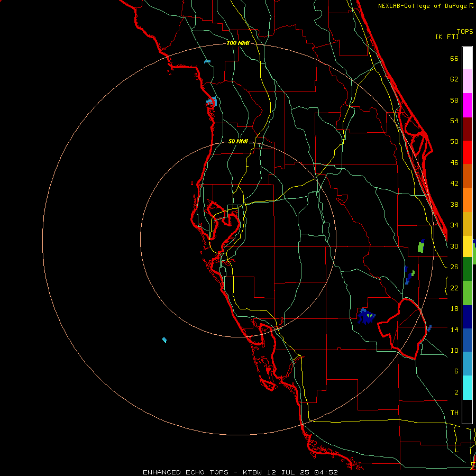Click the '12 JUL 25 04:52' timestamp
Viewport: 476px width, 476px height.
[x=302, y=472]
